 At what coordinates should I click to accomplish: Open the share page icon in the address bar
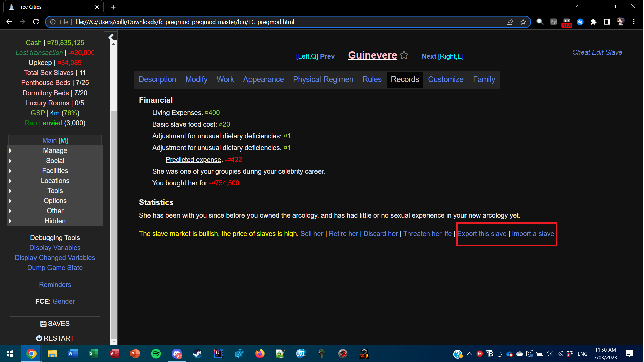point(510,22)
